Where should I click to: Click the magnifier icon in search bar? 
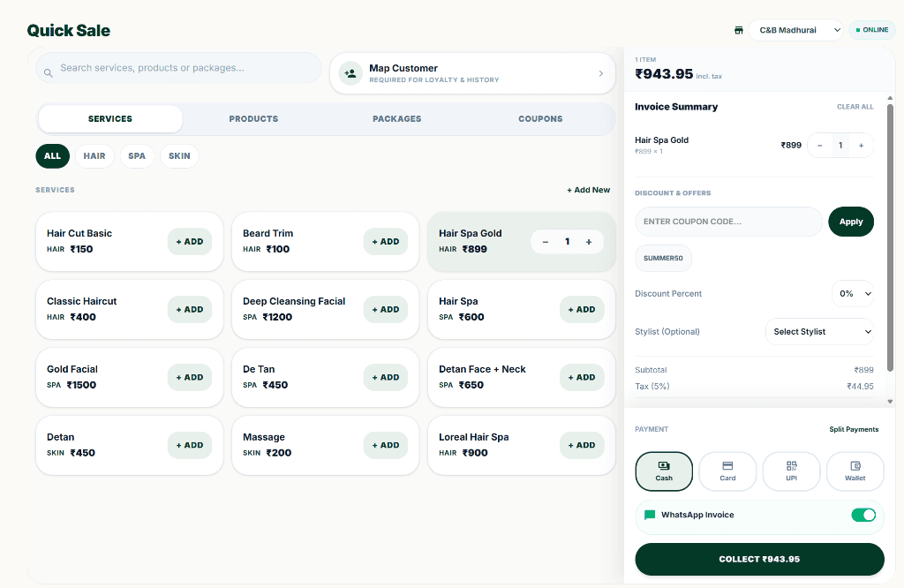49,72
